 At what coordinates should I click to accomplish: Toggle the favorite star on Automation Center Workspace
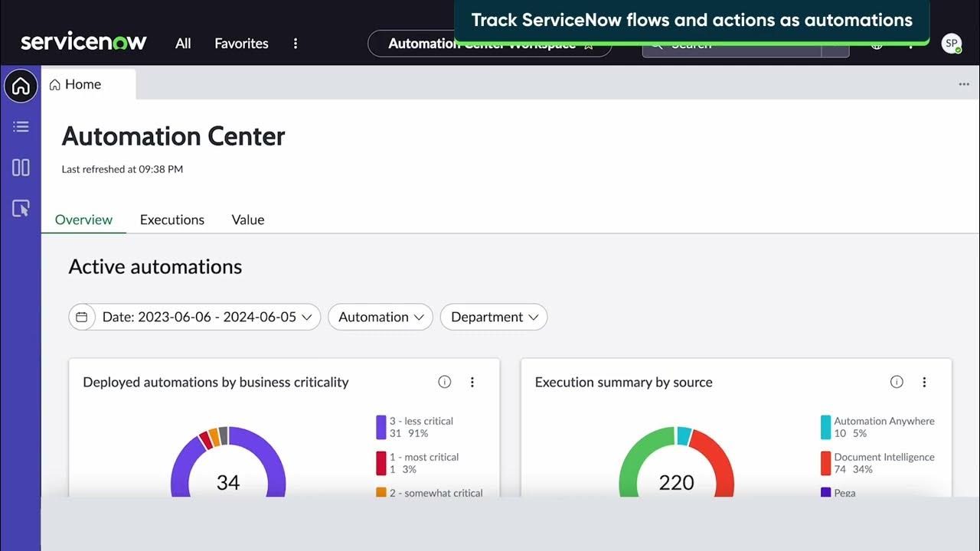[x=588, y=45]
